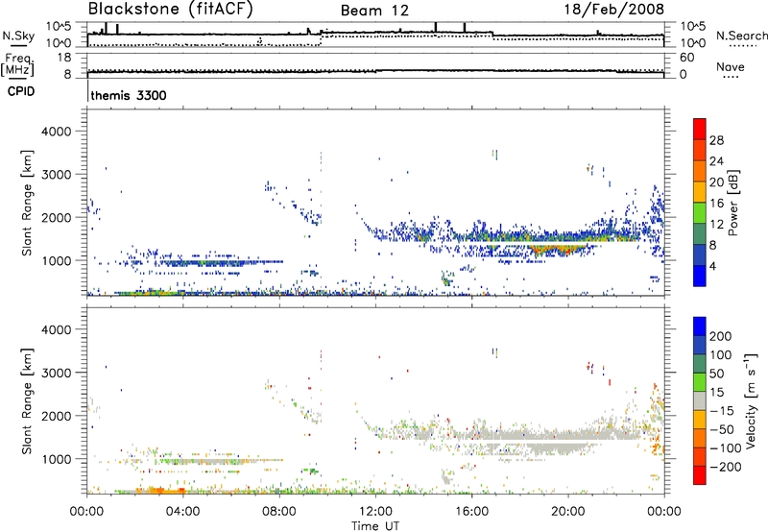768x532 pixels.
Task: Click '4000' tick on Power panel axis
Action: [x=56, y=132]
